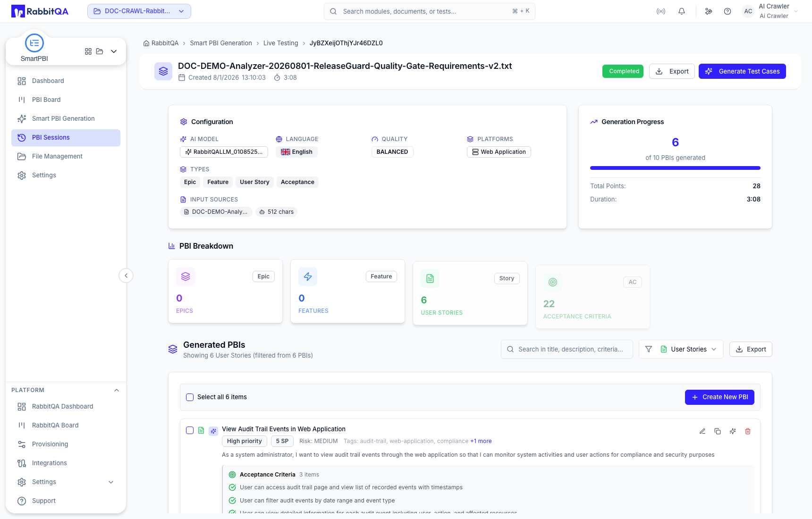Click the High priority tag
812x519 pixels.
click(x=245, y=441)
